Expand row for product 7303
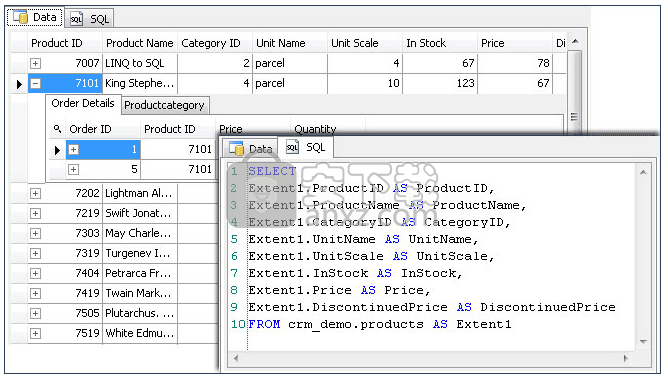Viewport: 668px width, 380px height. (x=35, y=233)
